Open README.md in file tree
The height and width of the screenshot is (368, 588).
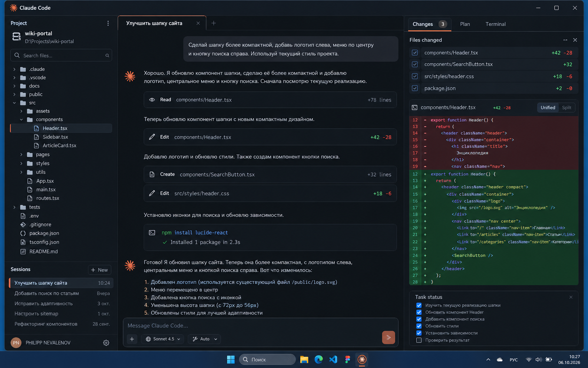pos(43,252)
